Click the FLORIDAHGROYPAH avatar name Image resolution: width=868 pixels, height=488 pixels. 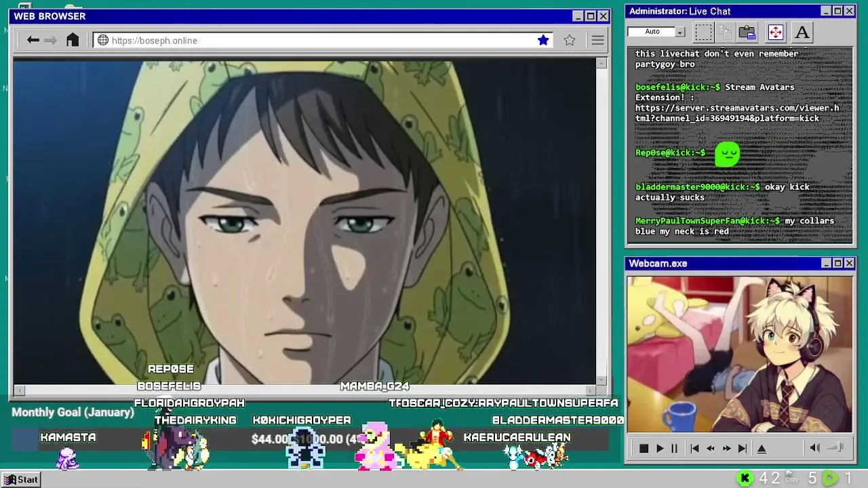point(189,403)
